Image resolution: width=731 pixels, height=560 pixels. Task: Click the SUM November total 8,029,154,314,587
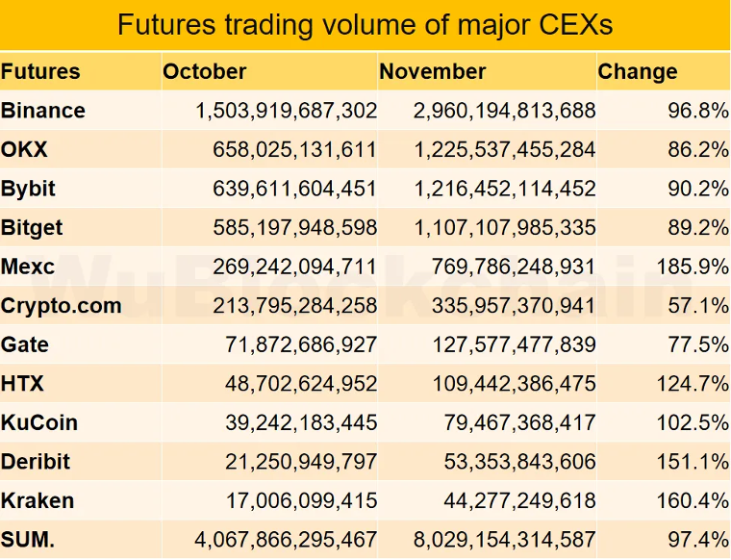[x=504, y=540]
